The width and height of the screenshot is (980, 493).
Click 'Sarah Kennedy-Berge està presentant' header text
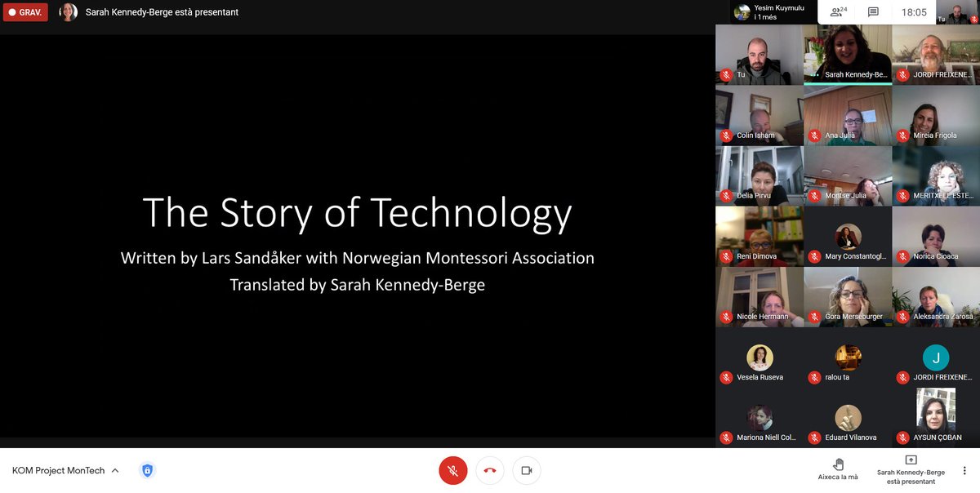pos(162,12)
